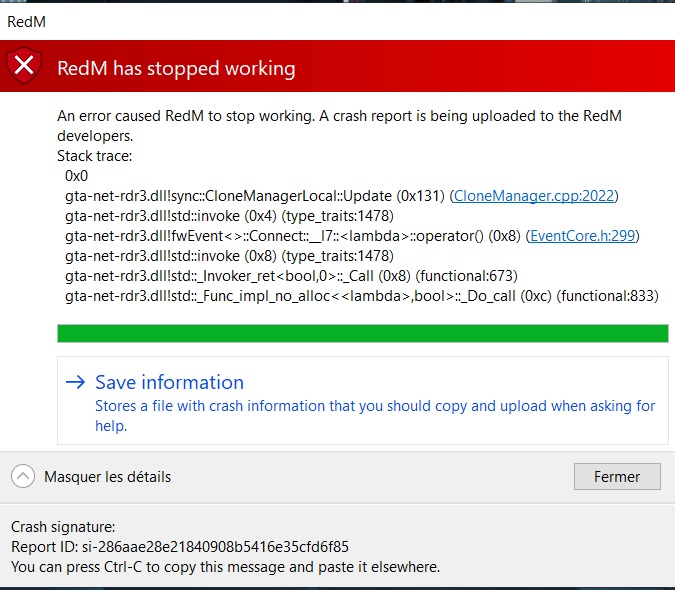Click the Ctrl-C copy hint text
675x590 pixels.
[x=225, y=567]
